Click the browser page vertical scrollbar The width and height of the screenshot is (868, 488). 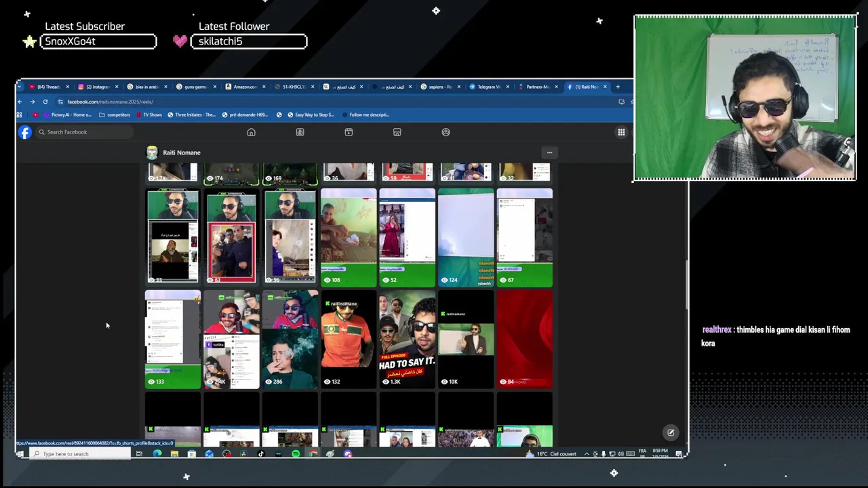(686, 285)
